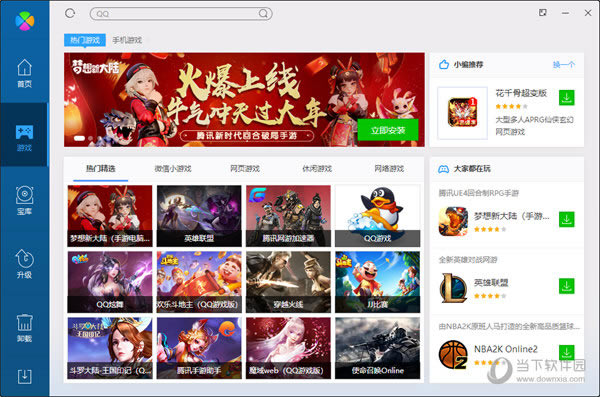The height and width of the screenshot is (397, 600).
Task: Switch to the 热门游戏 tab
Action: (85, 40)
